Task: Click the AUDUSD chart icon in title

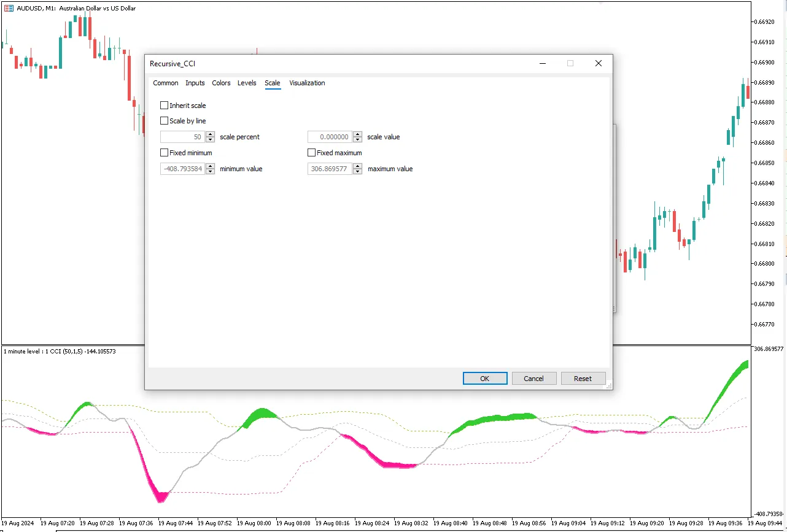Action: (9, 8)
